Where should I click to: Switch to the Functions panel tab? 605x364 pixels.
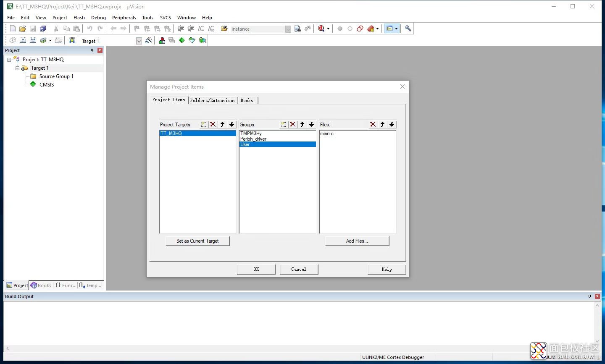point(66,285)
